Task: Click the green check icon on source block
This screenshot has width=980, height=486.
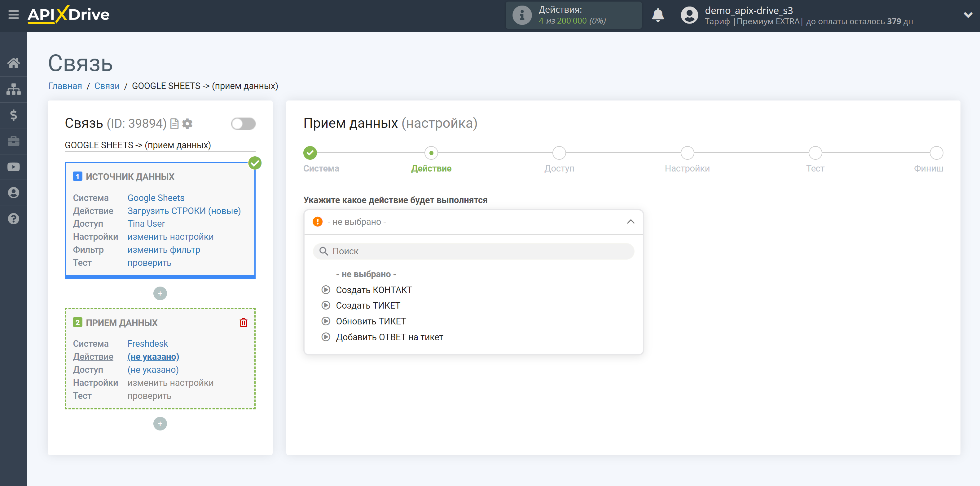Action: [255, 163]
